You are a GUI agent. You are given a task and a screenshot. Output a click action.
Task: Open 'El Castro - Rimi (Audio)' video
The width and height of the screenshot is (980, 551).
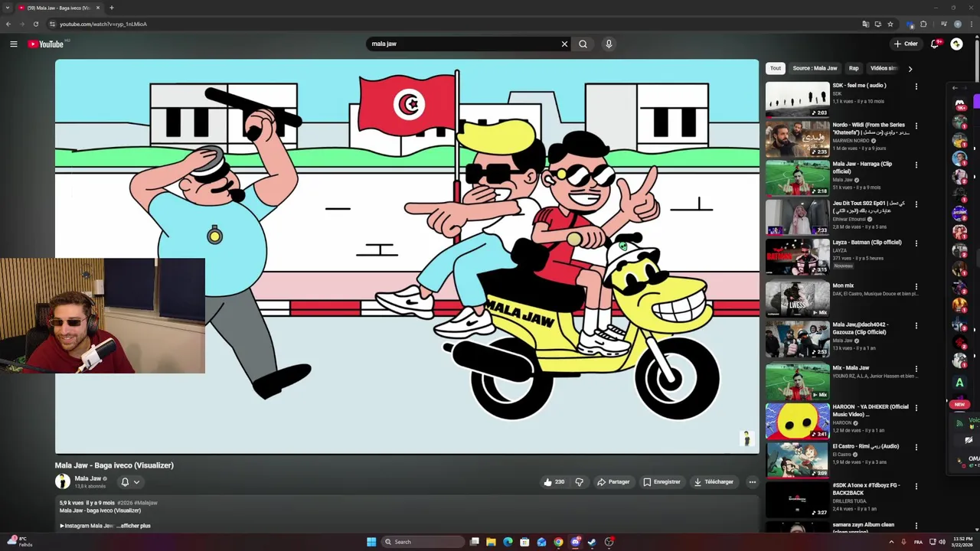tap(866, 446)
